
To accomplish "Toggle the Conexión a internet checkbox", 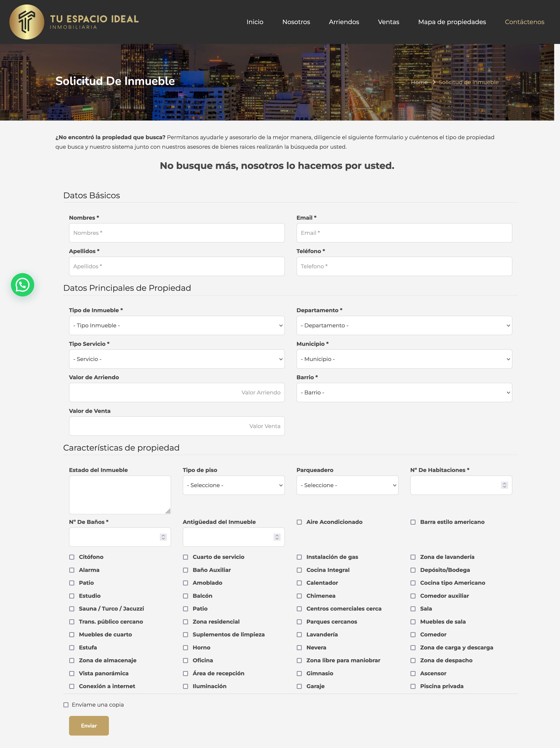I will coord(72,686).
